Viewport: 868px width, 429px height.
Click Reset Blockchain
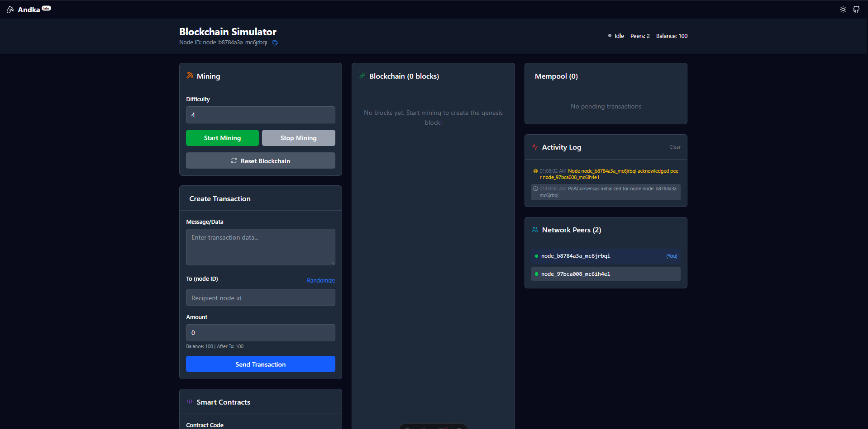(x=260, y=160)
